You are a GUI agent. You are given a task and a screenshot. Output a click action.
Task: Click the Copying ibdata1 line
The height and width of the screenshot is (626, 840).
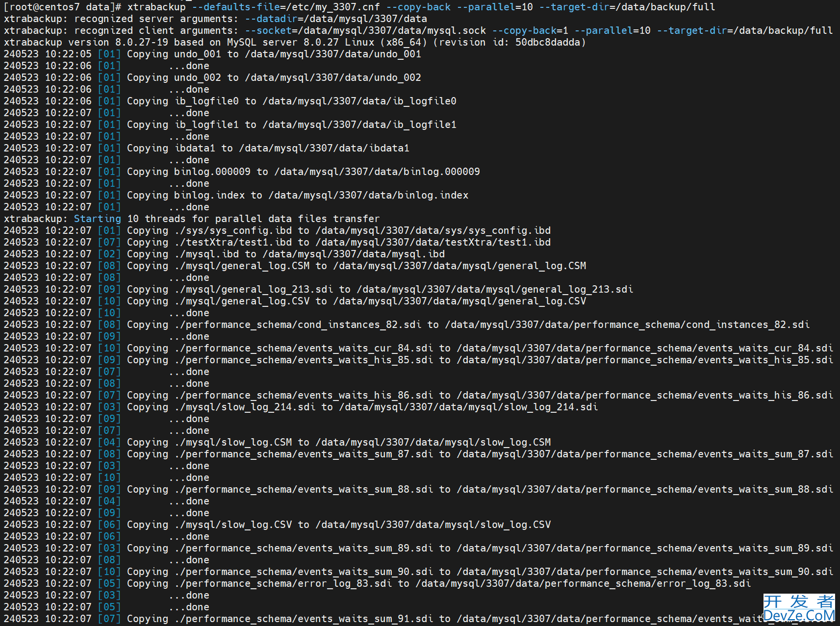pos(206,148)
